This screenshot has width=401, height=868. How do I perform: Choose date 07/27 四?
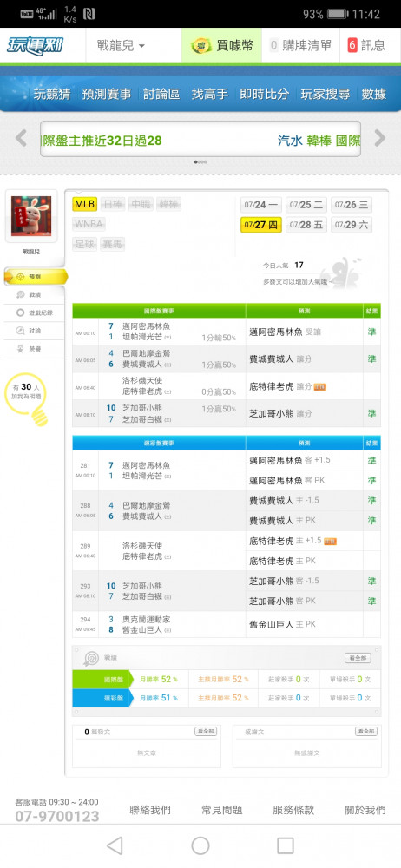[261, 225]
